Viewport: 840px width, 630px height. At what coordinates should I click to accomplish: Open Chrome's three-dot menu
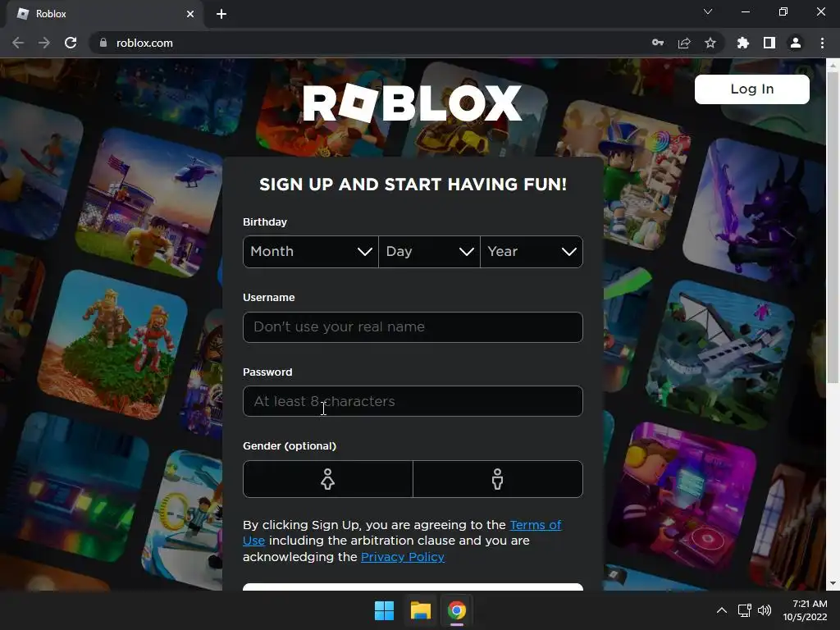pos(822,43)
